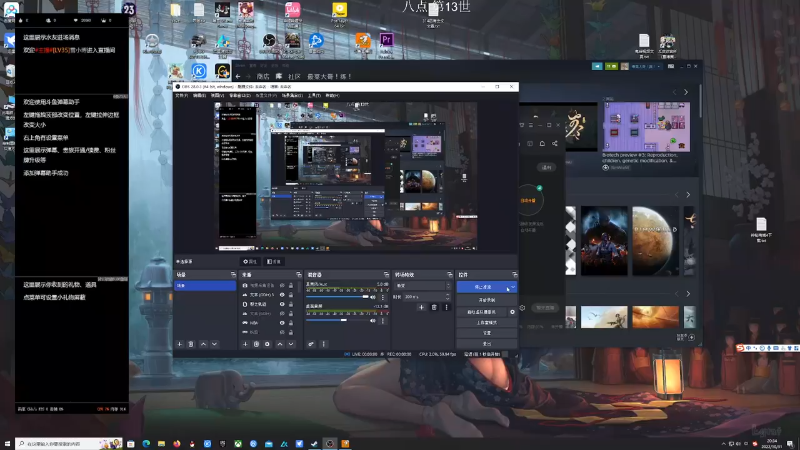Open virtual camera settings gear icon

click(512, 312)
